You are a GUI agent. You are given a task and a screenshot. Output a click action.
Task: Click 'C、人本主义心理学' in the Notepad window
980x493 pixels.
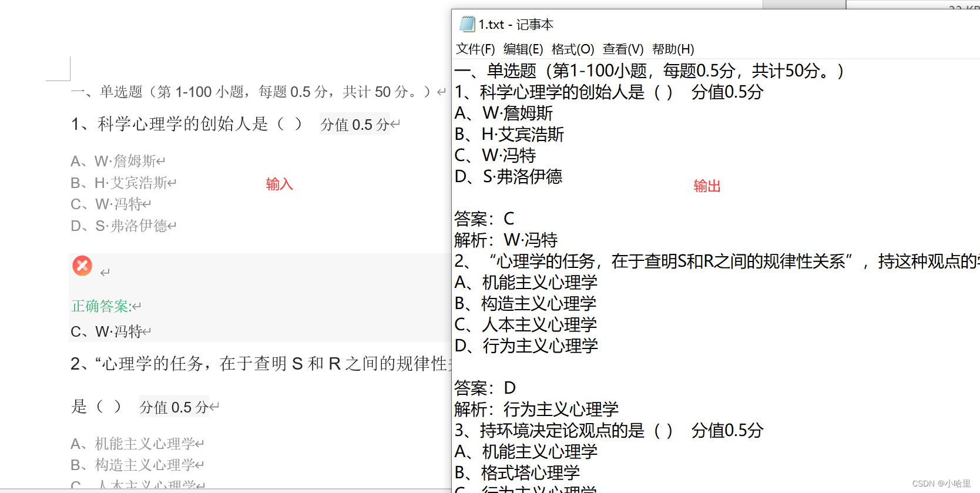pos(526,325)
